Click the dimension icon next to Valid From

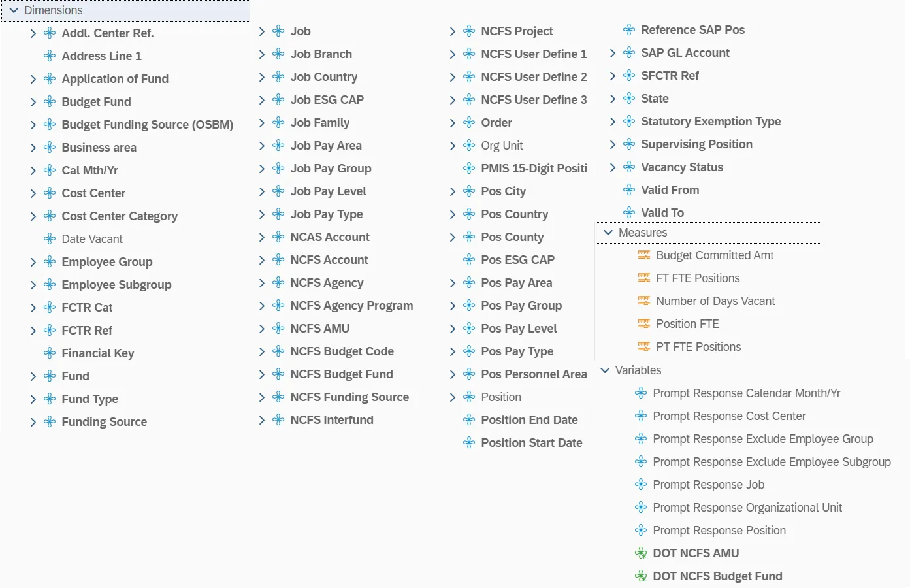(629, 190)
